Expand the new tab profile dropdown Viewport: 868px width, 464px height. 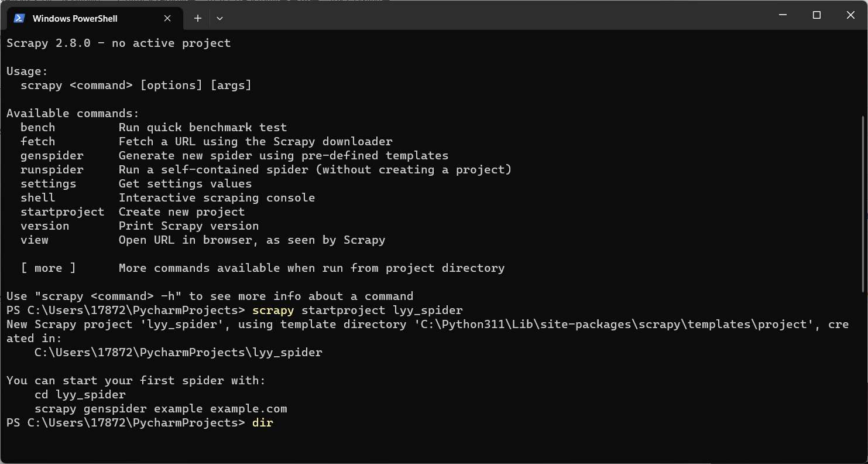tap(219, 18)
